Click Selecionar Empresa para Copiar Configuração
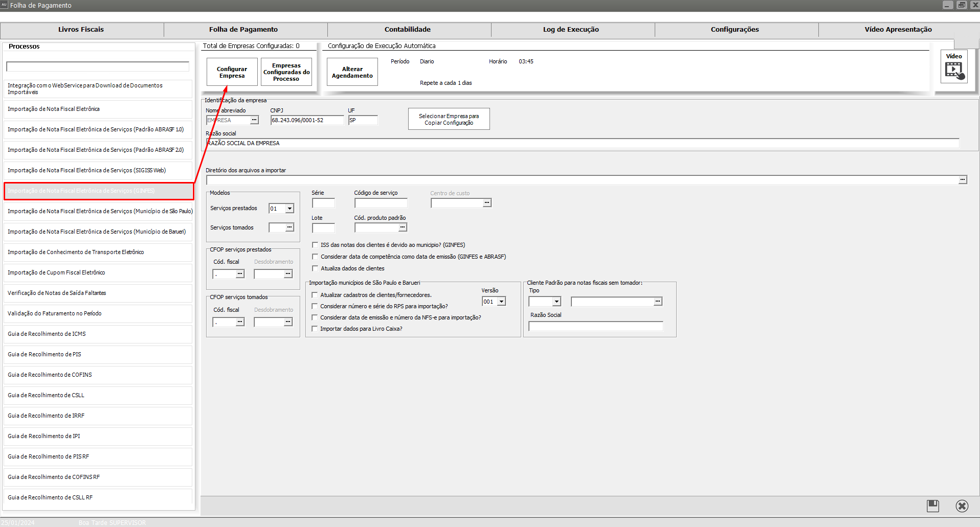980x527 pixels. click(449, 119)
